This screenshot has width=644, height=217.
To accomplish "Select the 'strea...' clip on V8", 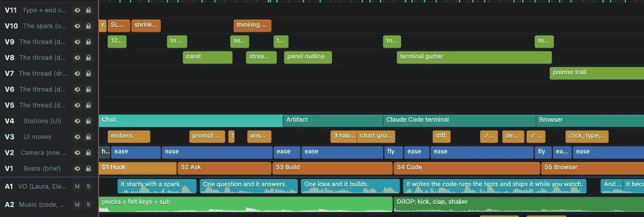I will 261,57.
